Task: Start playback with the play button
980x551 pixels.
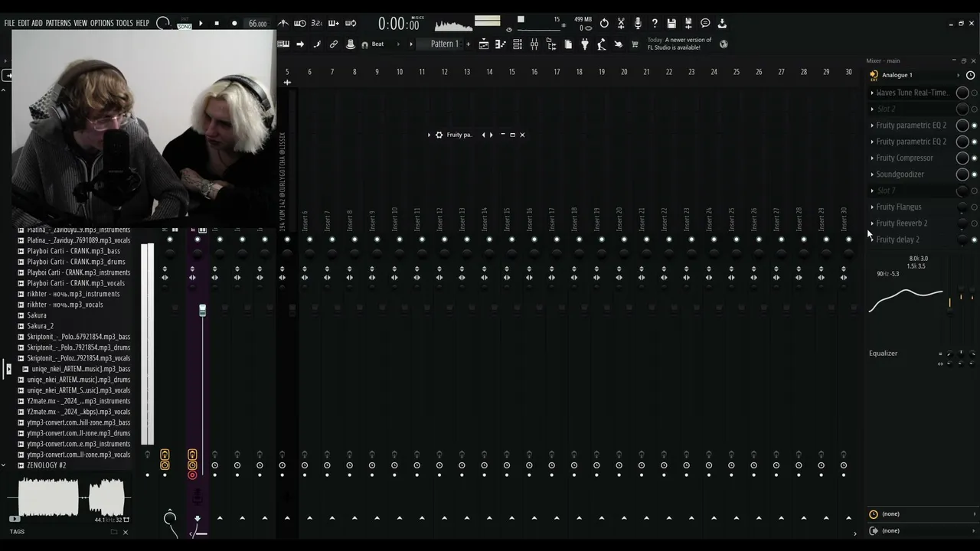Action: point(201,24)
